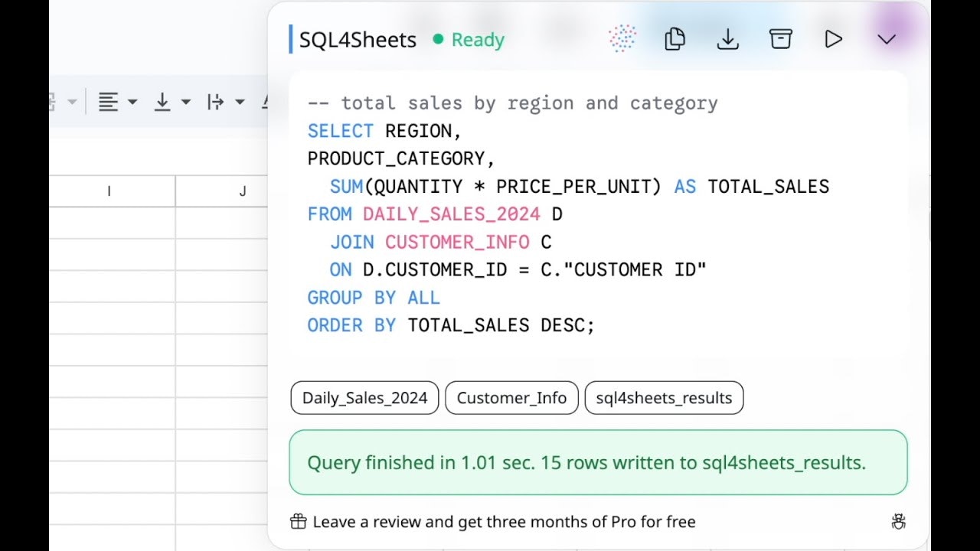
Task: Click the Leave a review offer
Action: [x=504, y=521]
